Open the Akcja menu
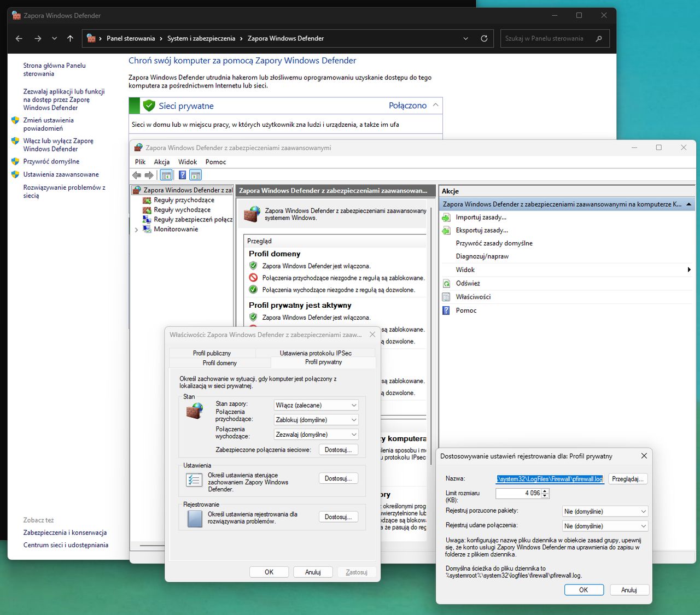 point(162,162)
